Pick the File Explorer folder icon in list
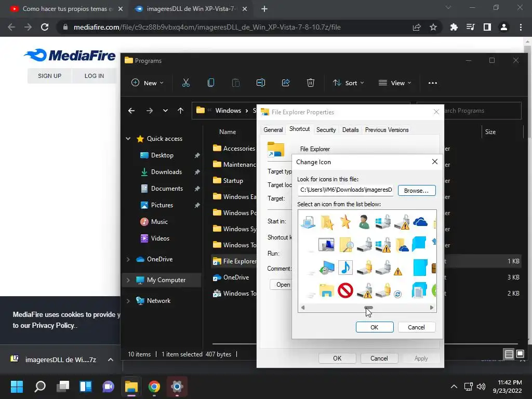The width and height of the screenshot is (532, 399). pos(327,291)
